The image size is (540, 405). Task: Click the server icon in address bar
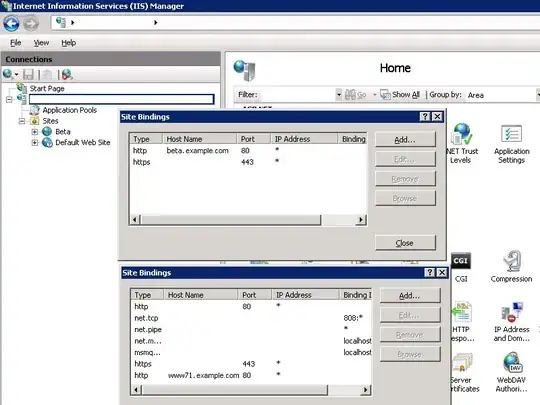pos(61,22)
